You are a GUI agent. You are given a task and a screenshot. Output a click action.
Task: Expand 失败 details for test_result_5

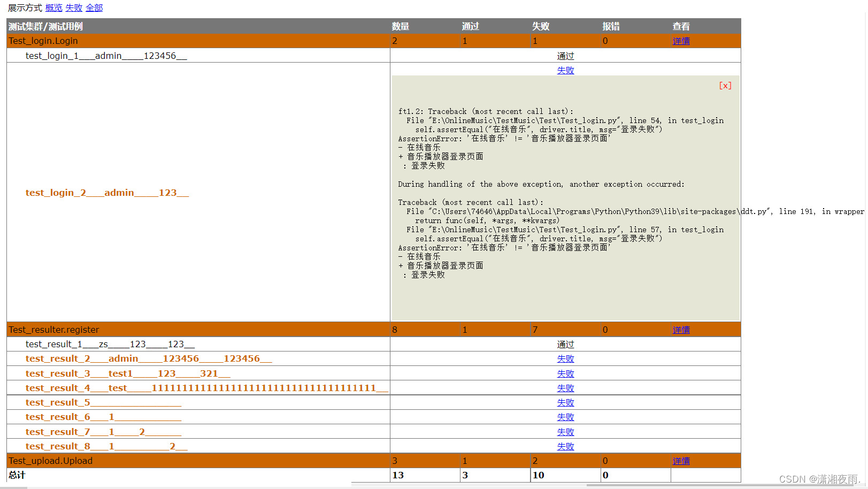(x=565, y=402)
